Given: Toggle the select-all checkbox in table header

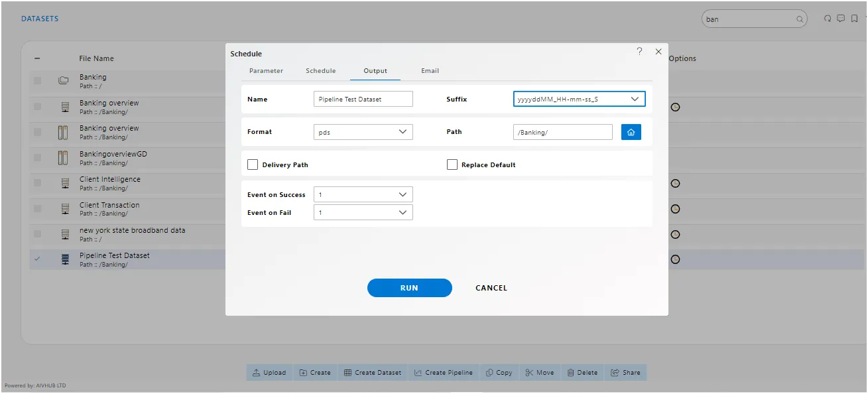Looking at the screenshot, I should 37,58.
